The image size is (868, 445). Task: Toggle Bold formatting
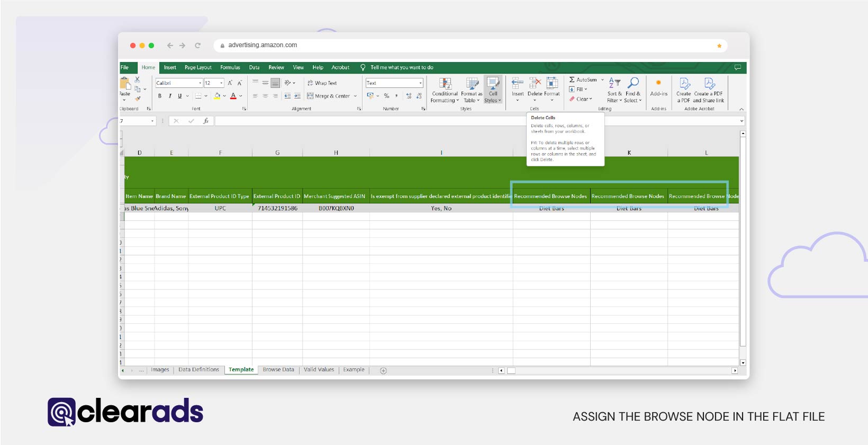coord(160,96)
